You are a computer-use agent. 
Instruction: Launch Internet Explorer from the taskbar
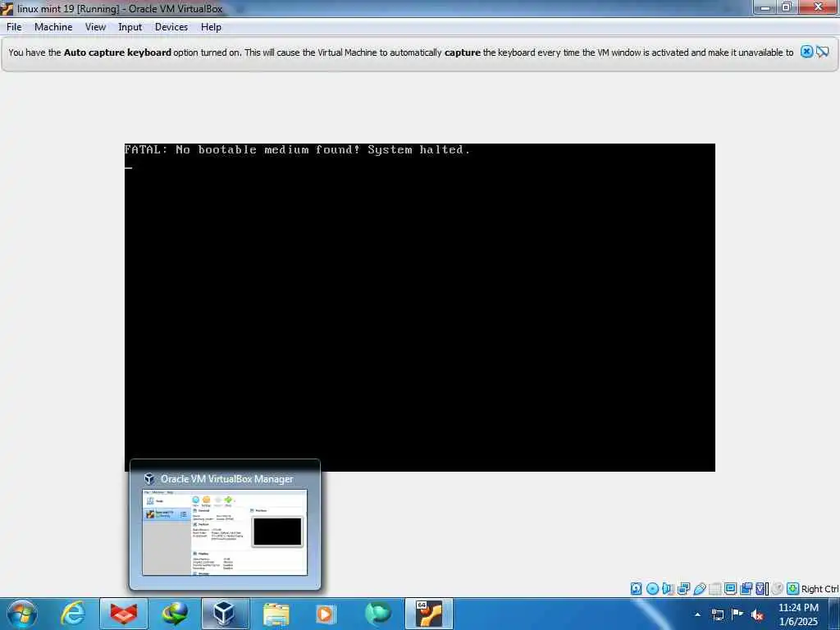[73, 614]
